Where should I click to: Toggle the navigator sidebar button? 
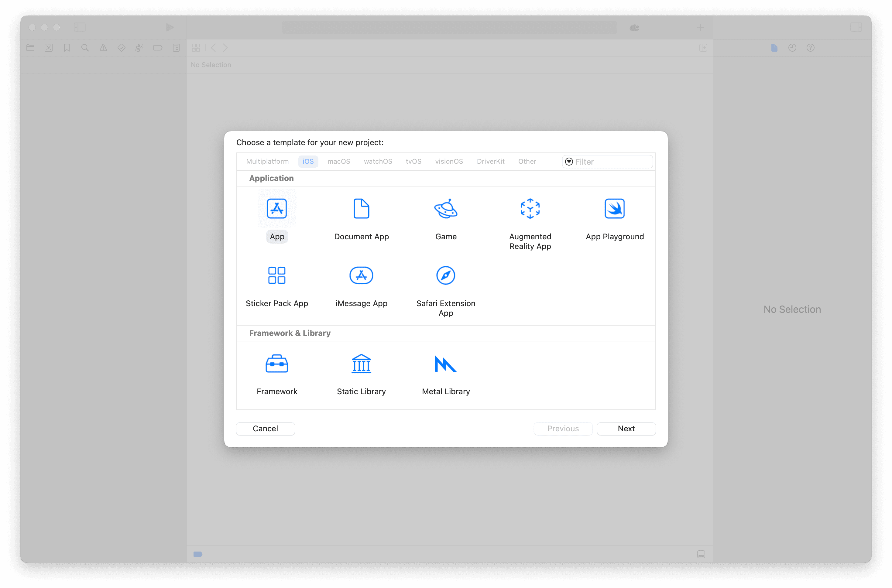(80, 27)
